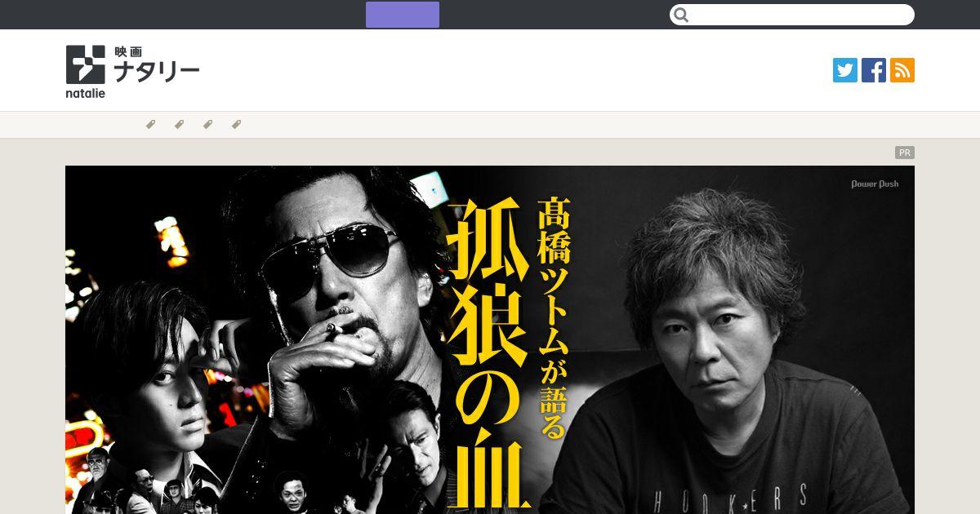Open the 孤狼の血 feature banner

(490, 339)
